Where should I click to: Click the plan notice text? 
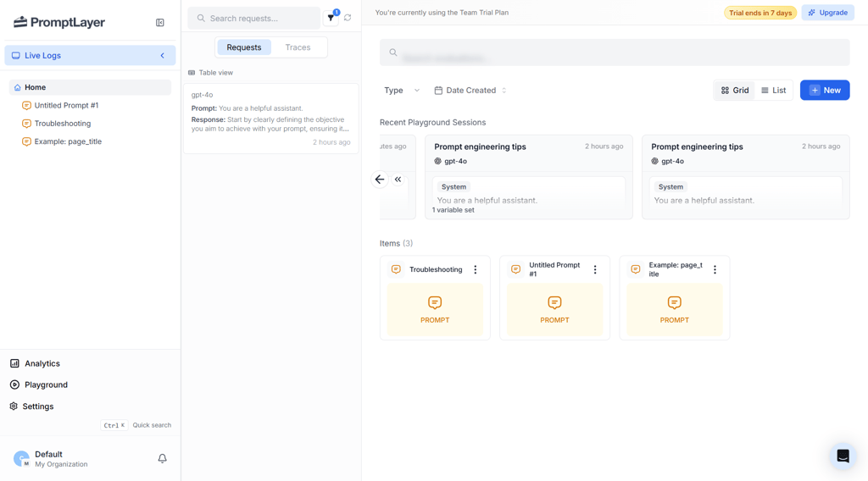442,12
